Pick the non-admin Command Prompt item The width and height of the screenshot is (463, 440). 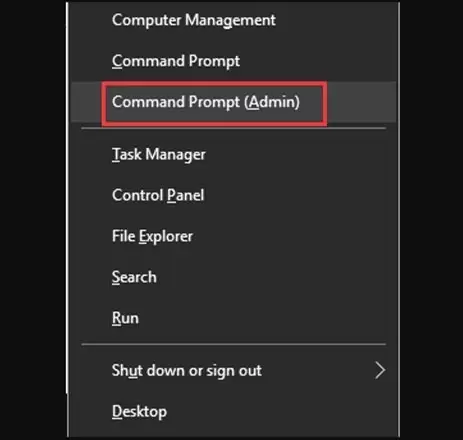[233, 61]
